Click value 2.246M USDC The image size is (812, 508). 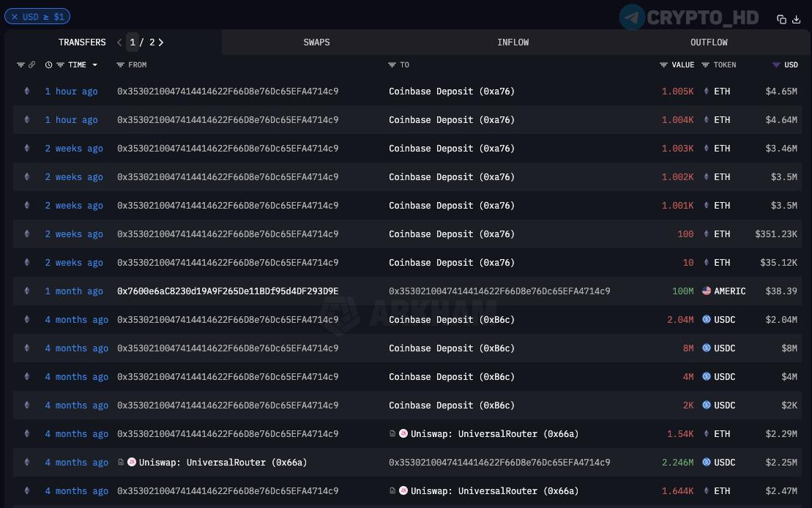tap(677, 462)
